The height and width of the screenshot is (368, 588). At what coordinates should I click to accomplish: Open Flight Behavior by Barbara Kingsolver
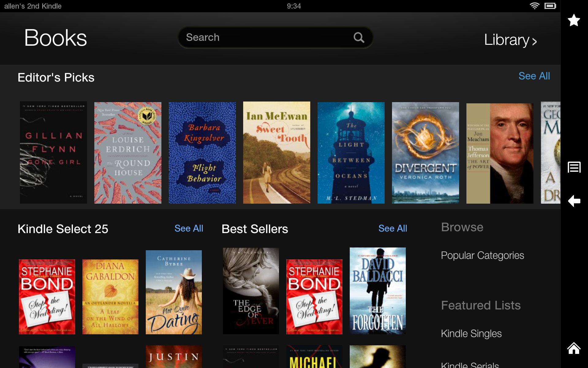point(202,153)
